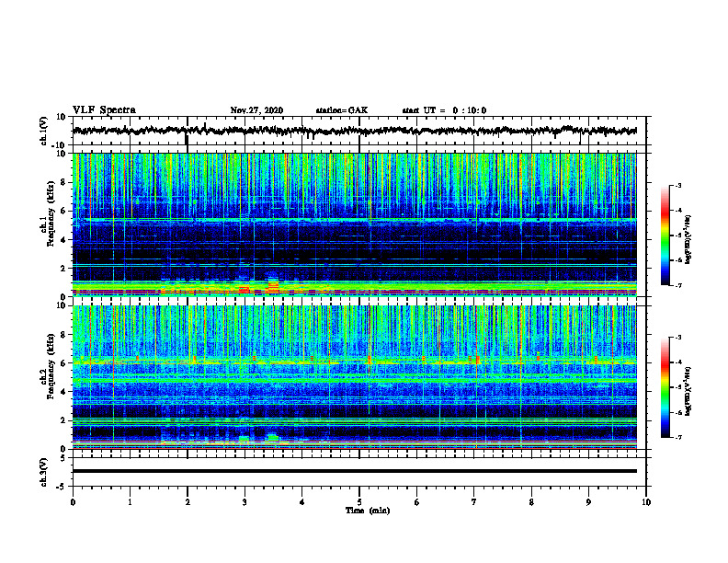Click the 'VLF Spectra' title text
Viewport: 728px width, 563px height.
[x=104, y=110]
